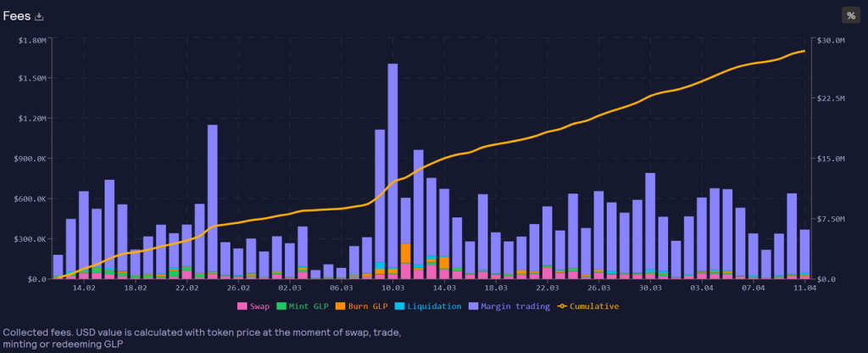Click the Cumulative line legend item
868x353 pixels.
point(594,305)
